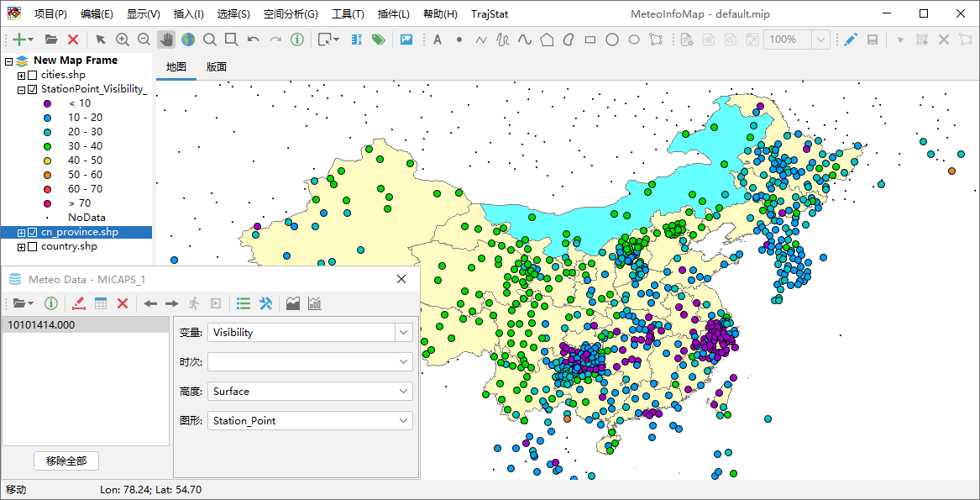Collapse the StationPoint_Visibility layer legend
The width and height of the screenshot is (980, 500).
[x=22, y=90]
